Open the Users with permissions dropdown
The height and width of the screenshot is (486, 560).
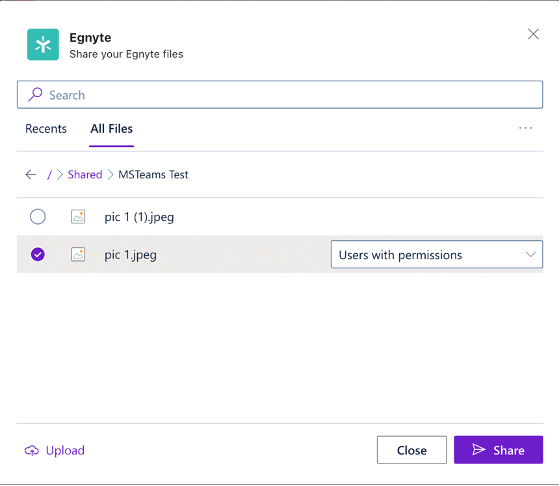(437, 255)
